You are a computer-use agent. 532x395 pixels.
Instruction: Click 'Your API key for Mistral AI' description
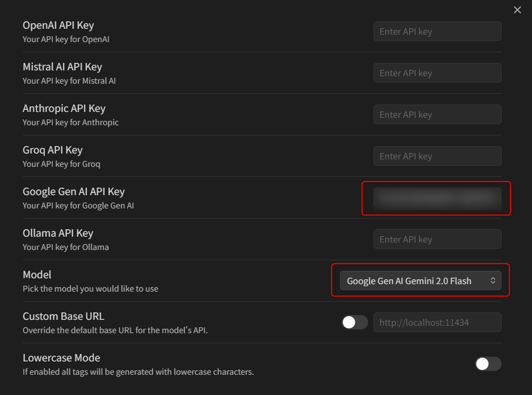(69, 81)
